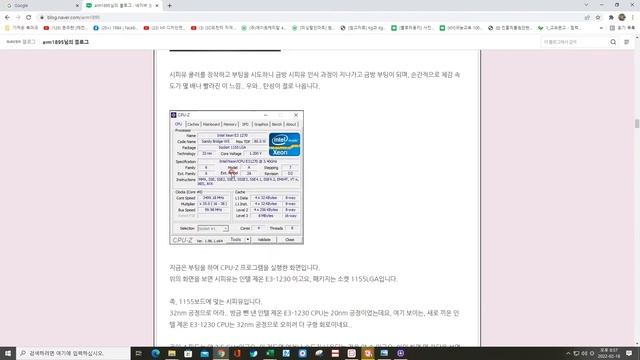Expand the tab search chevron

(586, 5)
